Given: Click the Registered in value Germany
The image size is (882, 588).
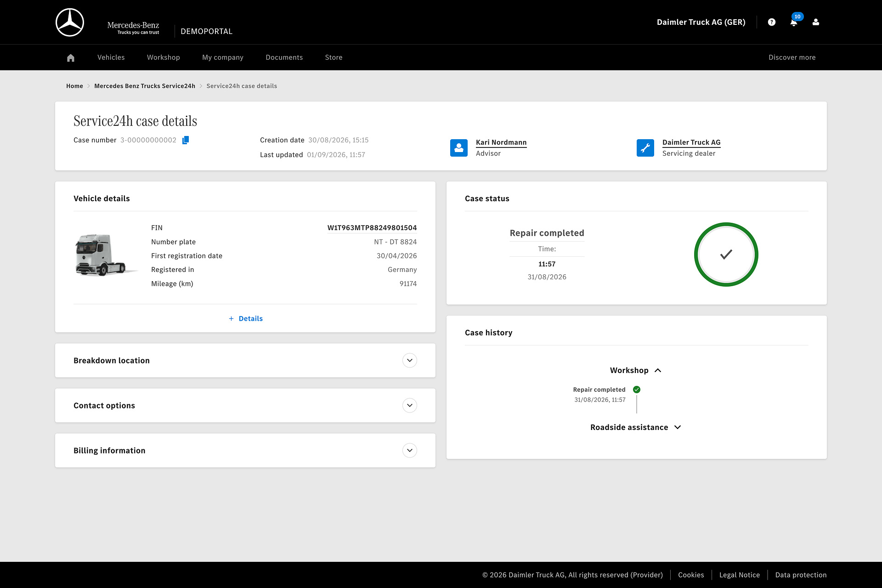Looking at the screenshot, I should coord(402,270).
